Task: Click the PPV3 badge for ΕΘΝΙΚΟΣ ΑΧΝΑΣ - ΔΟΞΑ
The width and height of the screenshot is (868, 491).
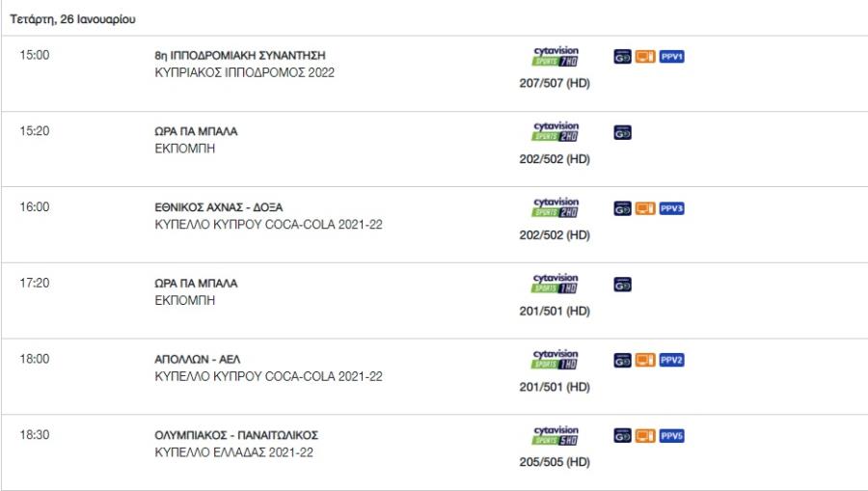Action: [x=671, y=208]
